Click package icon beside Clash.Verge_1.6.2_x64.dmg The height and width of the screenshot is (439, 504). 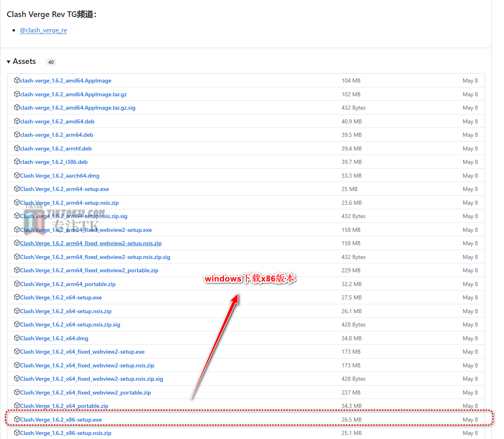(17, 338)
